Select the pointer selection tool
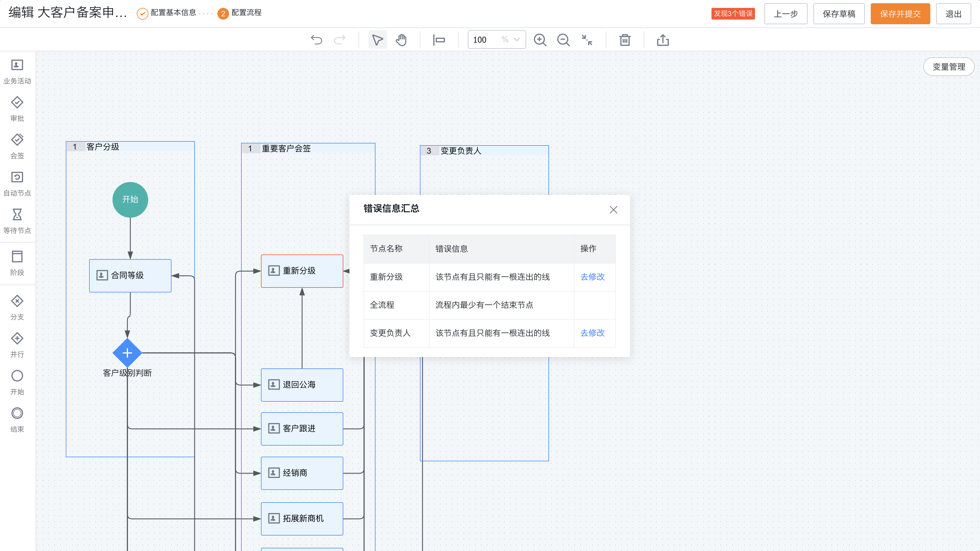 coord(378,40)
